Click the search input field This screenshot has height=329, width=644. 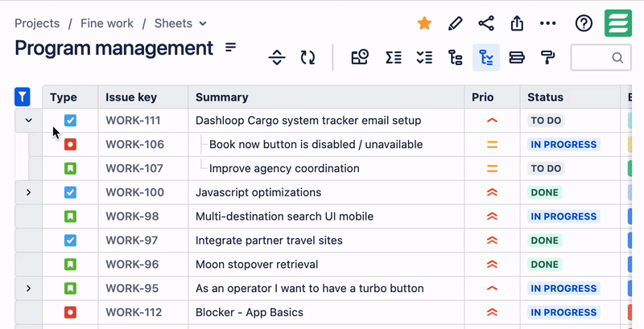pyautogui.click(x=592, y=58)
